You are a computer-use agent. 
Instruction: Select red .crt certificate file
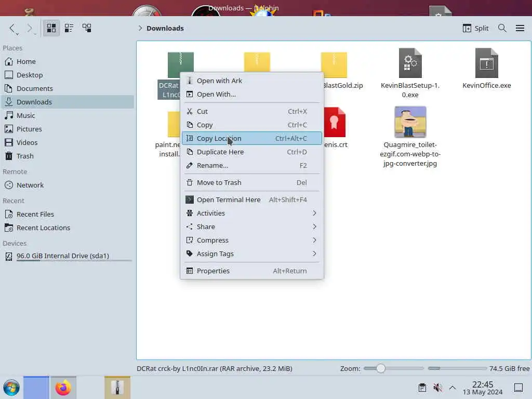335,122
